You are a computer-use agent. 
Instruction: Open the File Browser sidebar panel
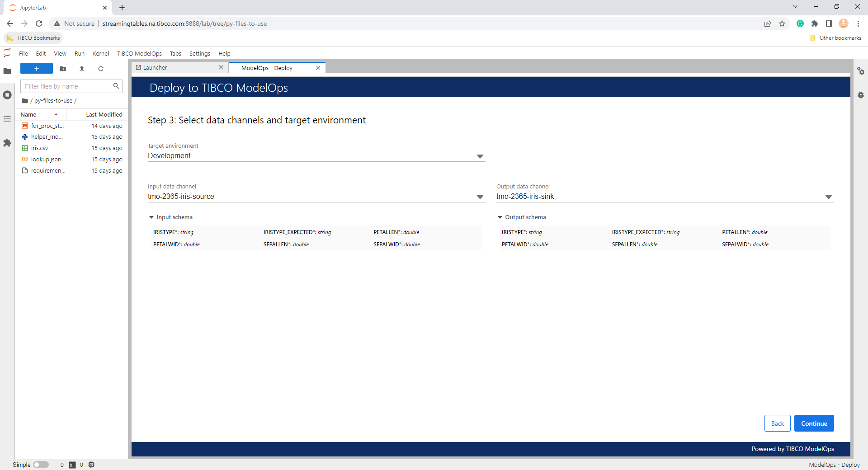(x=7, y=71)
